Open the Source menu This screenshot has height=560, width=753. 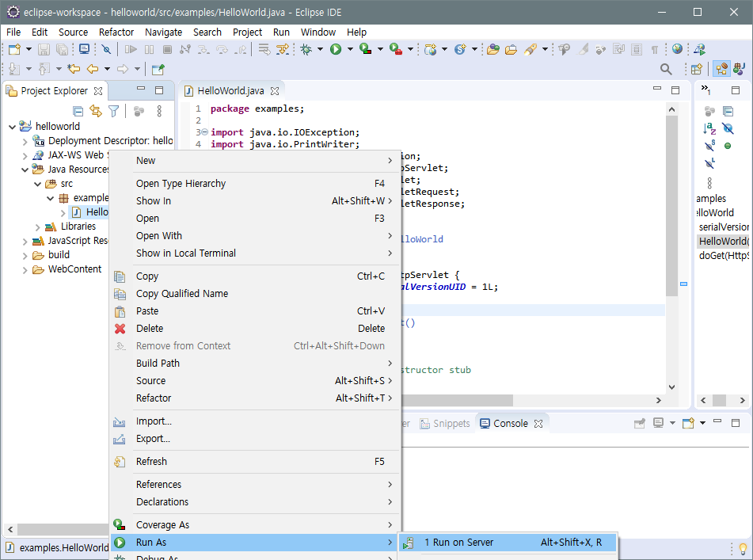pos(73,32)
